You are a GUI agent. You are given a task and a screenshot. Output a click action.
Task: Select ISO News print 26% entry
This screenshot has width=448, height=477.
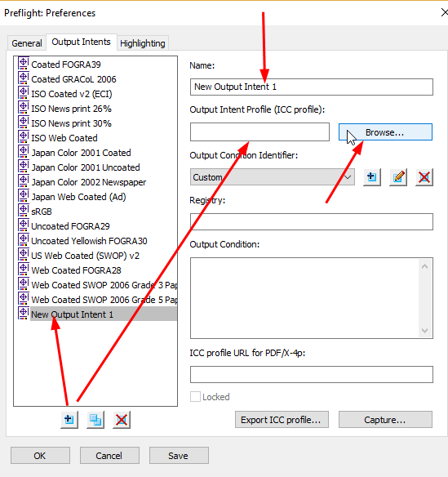[72, 109]
